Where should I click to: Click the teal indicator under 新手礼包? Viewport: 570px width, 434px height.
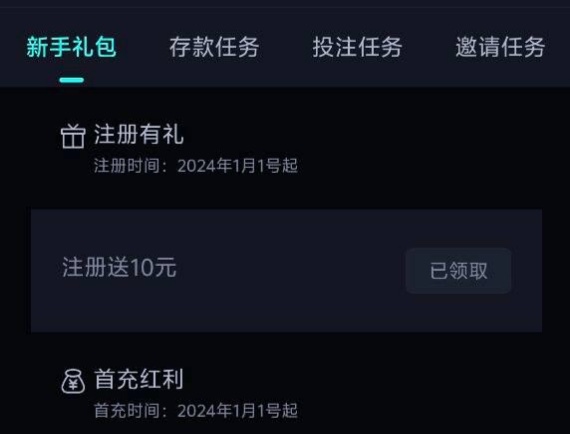(72, 80)
